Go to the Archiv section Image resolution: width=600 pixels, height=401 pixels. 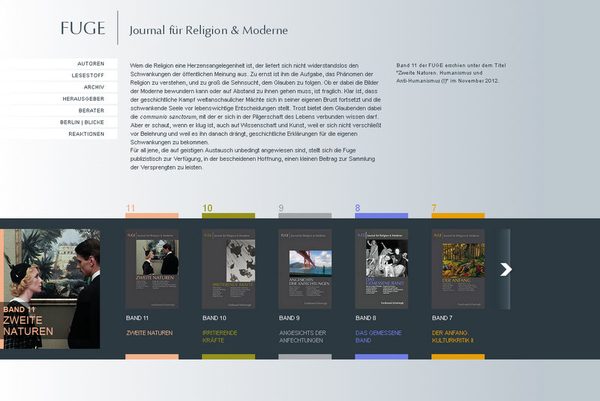[94, 87]
